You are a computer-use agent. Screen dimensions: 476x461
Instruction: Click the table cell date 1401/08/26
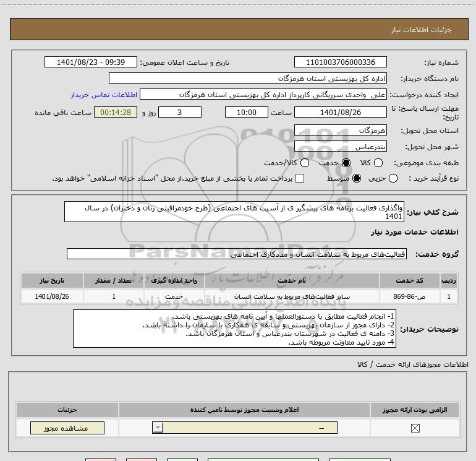coord(52,296)
